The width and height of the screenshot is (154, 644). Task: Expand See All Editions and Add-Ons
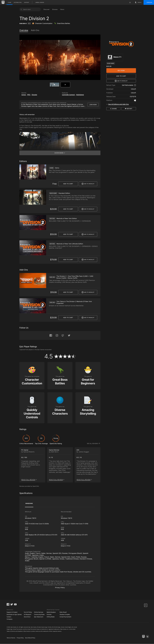(118, 104)
